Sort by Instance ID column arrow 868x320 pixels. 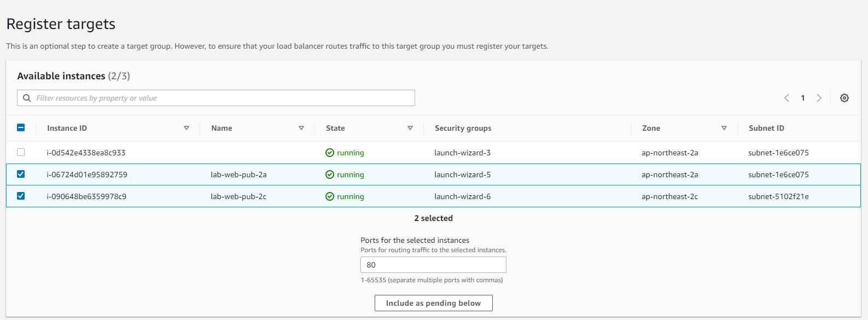[187, 128]
